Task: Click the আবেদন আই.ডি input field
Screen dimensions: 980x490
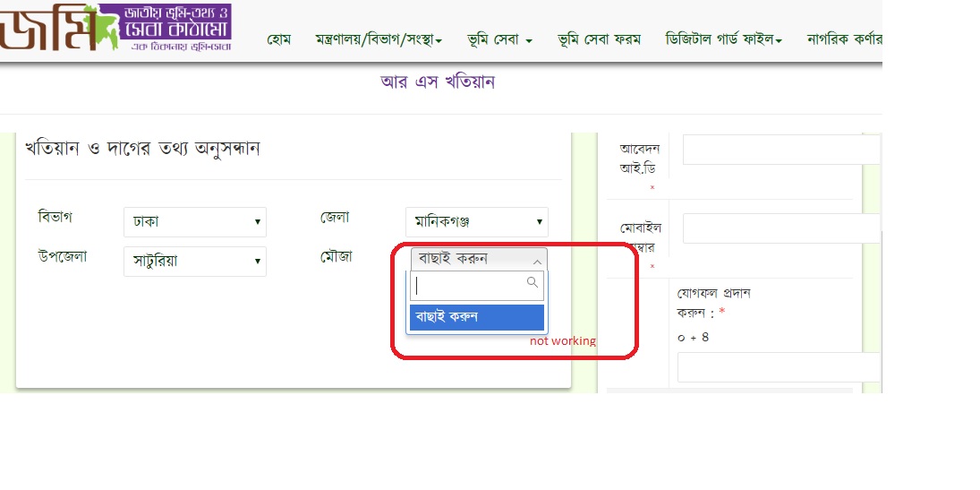Action: (781, 150)
